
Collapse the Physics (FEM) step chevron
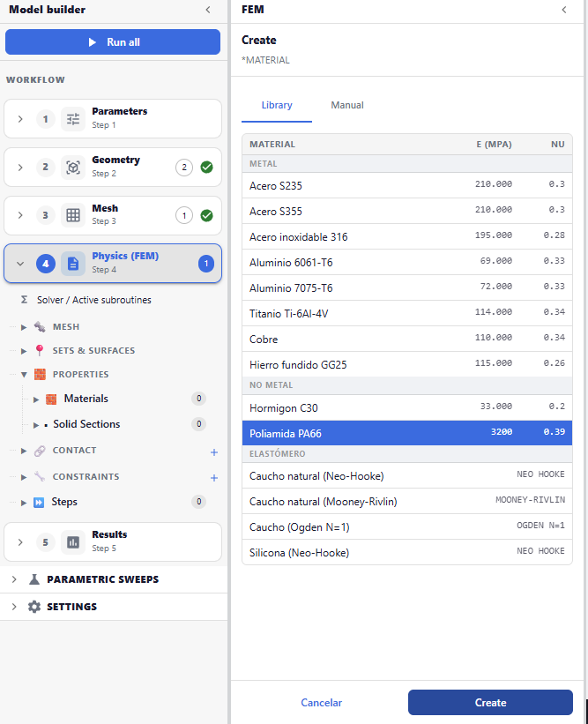click(20, 264)
